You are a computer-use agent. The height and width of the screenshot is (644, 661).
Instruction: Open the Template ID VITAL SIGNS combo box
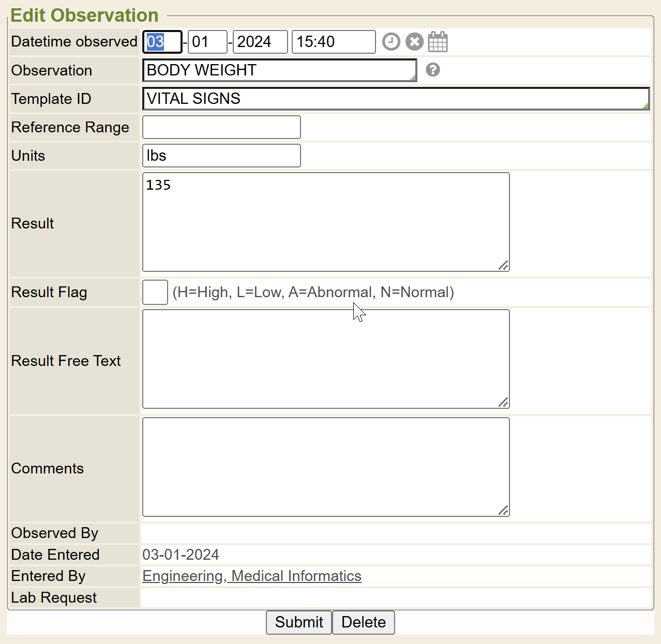(395, 99)
